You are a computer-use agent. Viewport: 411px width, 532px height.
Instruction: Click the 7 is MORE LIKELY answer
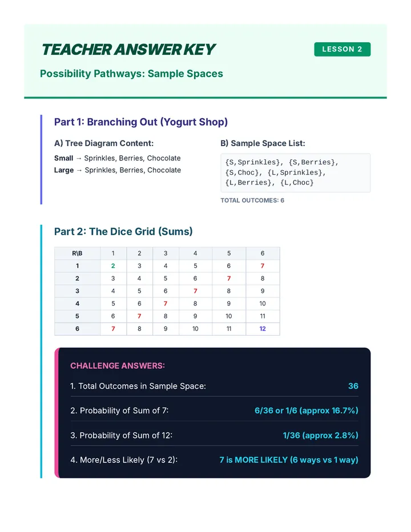[x=289, y=460]
